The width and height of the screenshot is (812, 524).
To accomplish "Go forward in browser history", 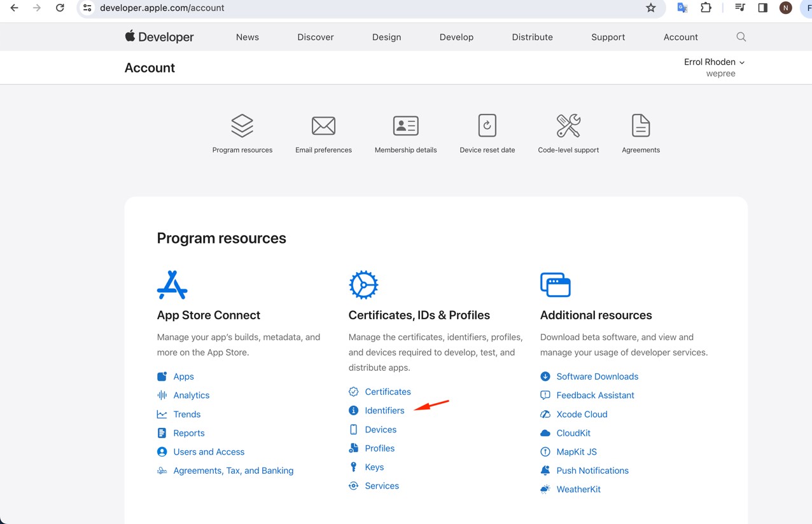I will click(x=37, y=8).
